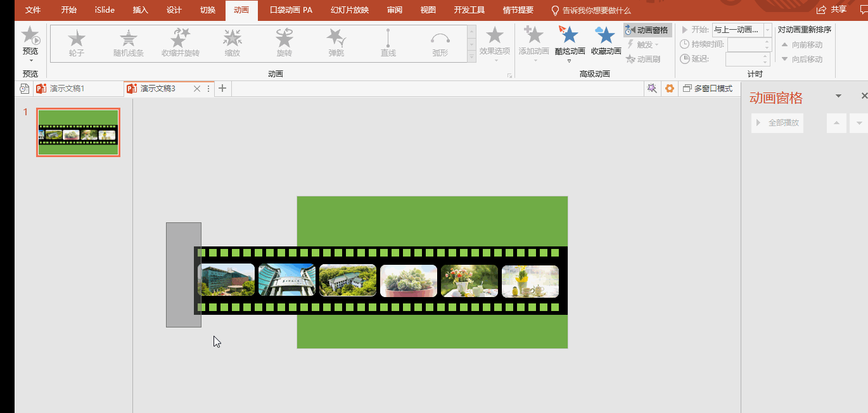Toggle 多窗口模式 multi-window mode
Image resolution: width=868 pixels, height=413 pixels.
click(x=708, y=89)
